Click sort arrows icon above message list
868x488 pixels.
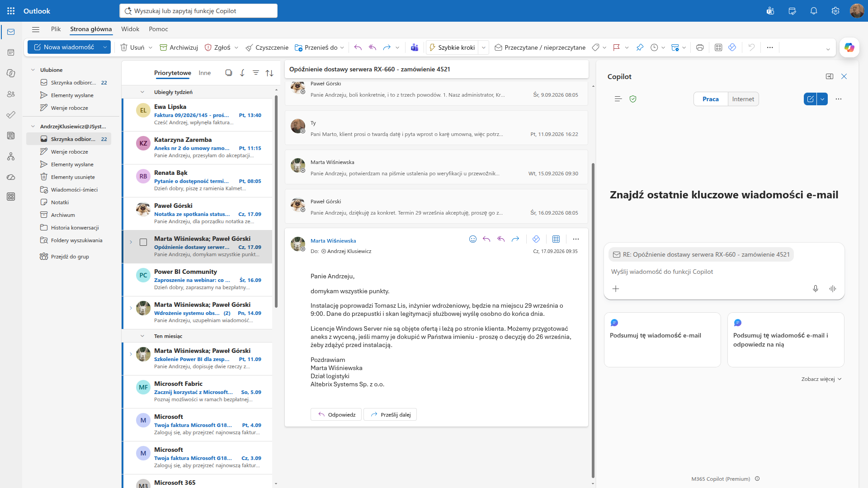pyautogui.click(x=269, y=73)
